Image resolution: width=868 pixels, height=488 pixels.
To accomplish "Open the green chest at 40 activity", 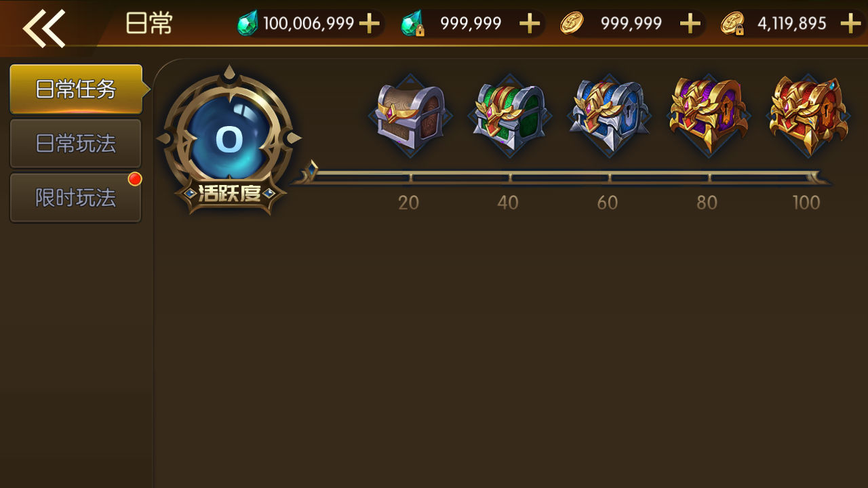I will 509,115.
